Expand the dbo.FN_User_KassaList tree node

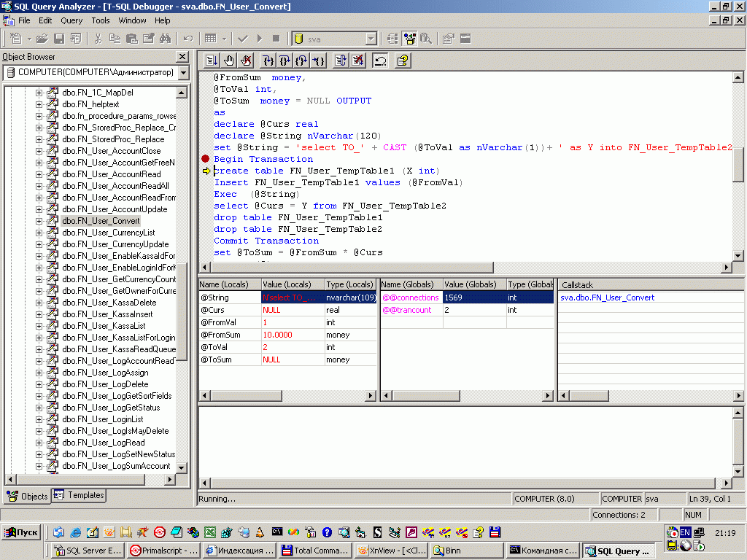(39, 326)
